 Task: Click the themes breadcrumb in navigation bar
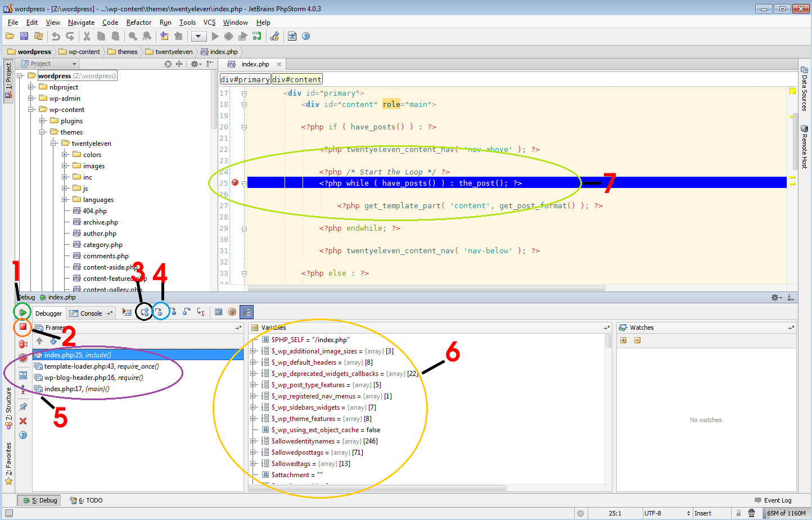122,52
